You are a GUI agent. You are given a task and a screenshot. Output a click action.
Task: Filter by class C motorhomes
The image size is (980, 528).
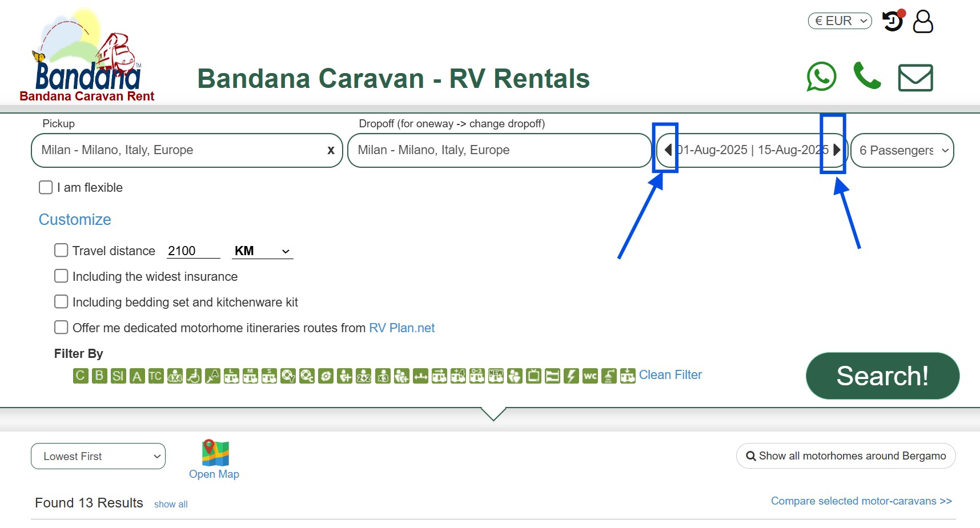[x=81, y=376]
